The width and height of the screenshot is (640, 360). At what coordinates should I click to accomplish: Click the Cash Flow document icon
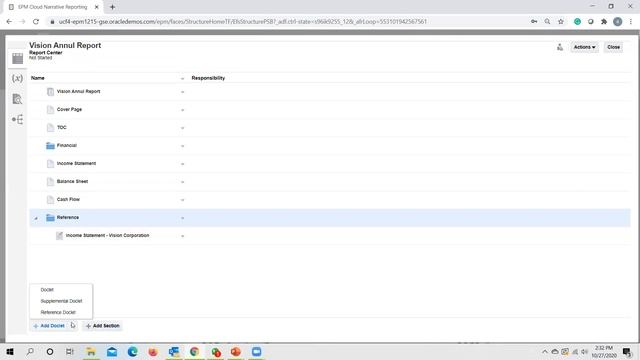[50, 199]
